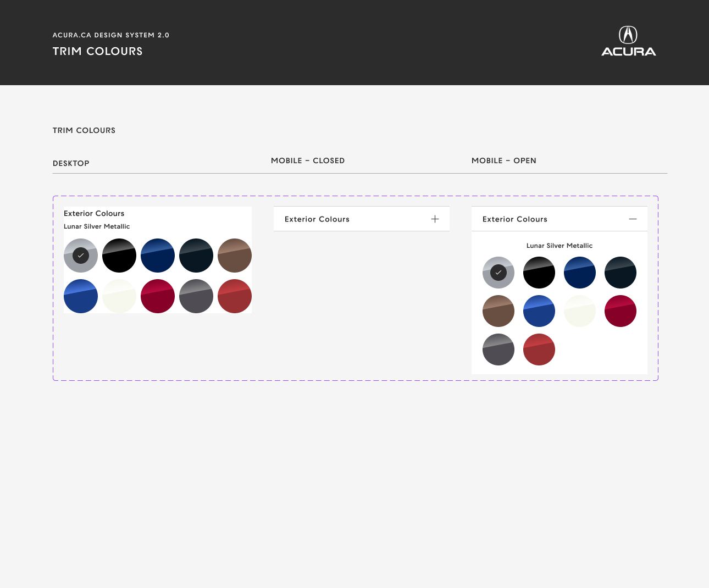
Task: Click Lunar Silver Metallic label in desktop panel
Action: [x=97, y=226]
